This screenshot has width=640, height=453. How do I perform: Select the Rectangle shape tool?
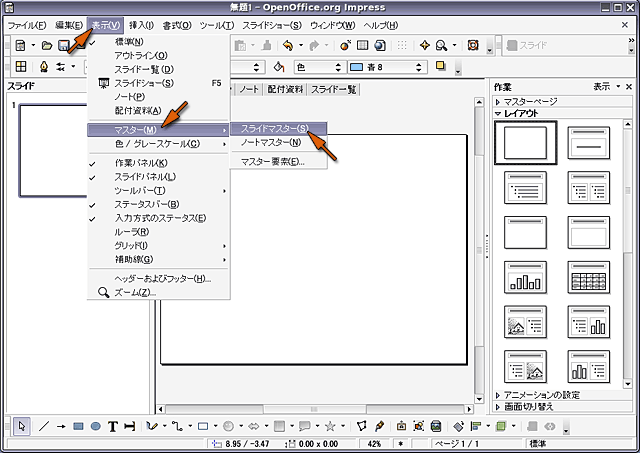pyautogui.click(x=78, y=425)
